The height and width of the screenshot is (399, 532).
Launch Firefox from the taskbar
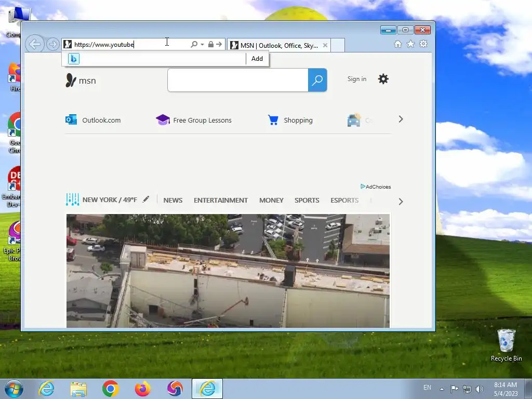click(x=142, y=389)
